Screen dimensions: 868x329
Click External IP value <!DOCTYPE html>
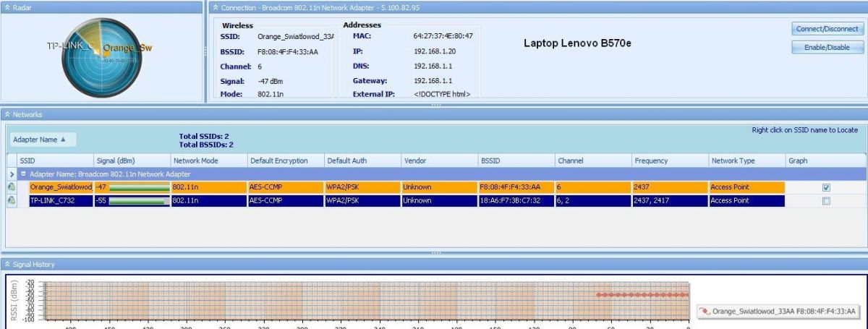[x=442, y=94]
